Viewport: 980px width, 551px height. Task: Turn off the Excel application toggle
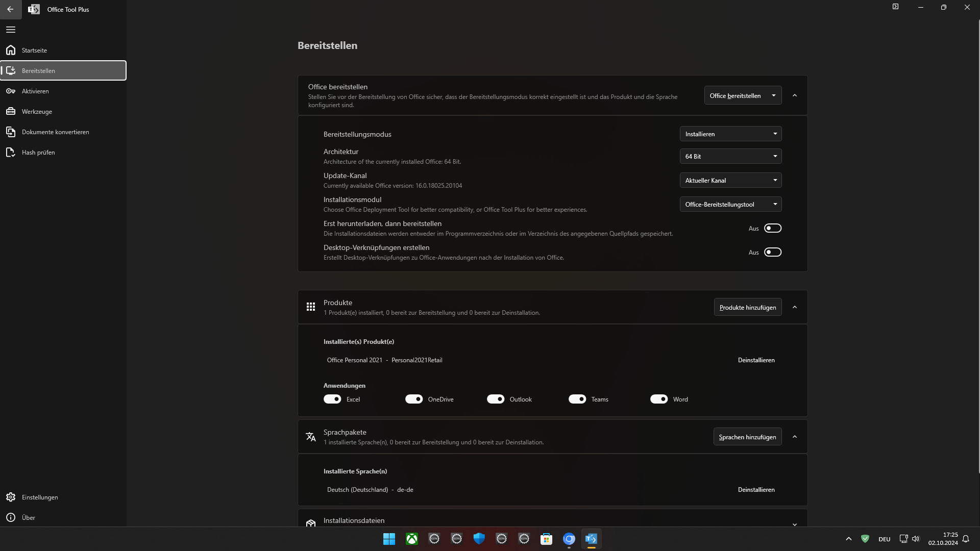tap(332, 399)
